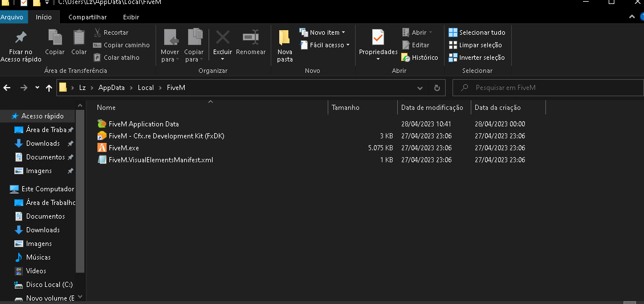Click the Excluir delete icon
The image size is (644, 304).
[222, 38]
